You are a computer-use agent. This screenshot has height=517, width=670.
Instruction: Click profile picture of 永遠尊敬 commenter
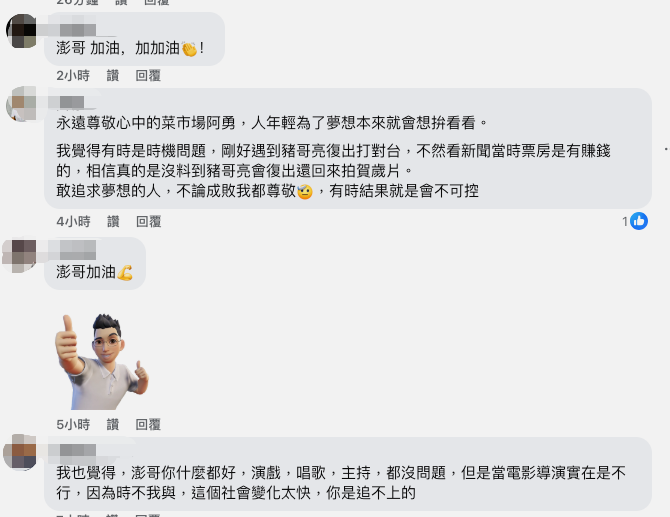[21, 103]
